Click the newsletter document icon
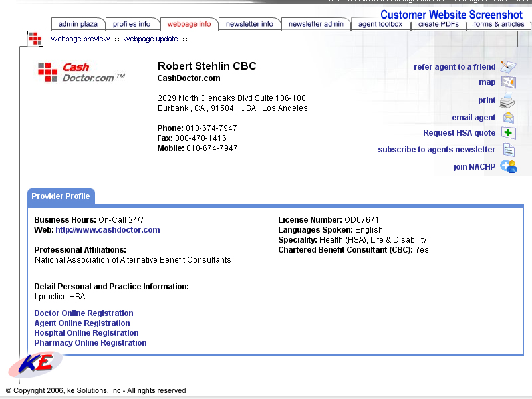532x399 pixels. (x=509, y=150)
